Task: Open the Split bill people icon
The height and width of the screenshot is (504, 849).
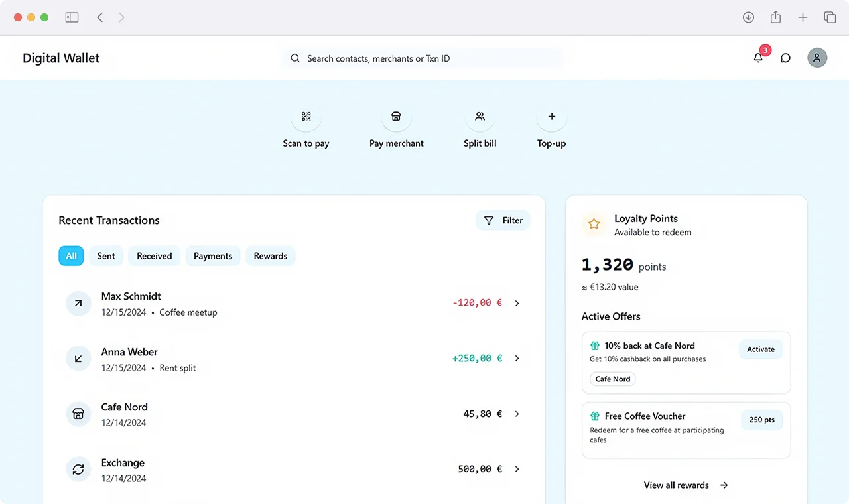Action: coord(480,117)
